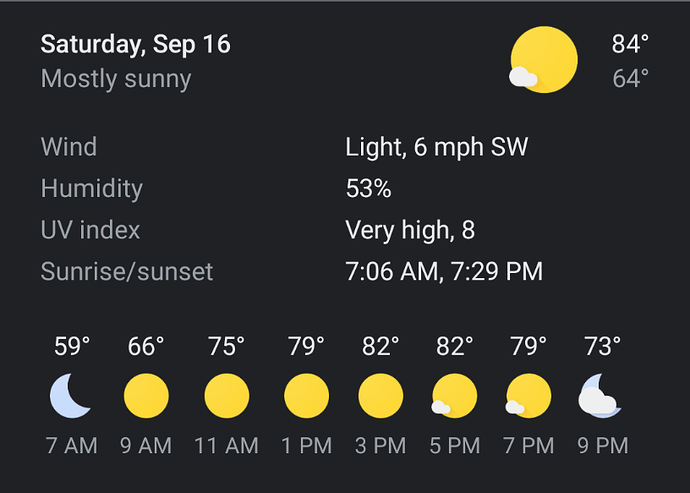The height and width of the screenshot is (493, 690).
Task: Click the sunrise/sunset times 7:06 AM, 7:29 PM
Action: coord(444,271)
